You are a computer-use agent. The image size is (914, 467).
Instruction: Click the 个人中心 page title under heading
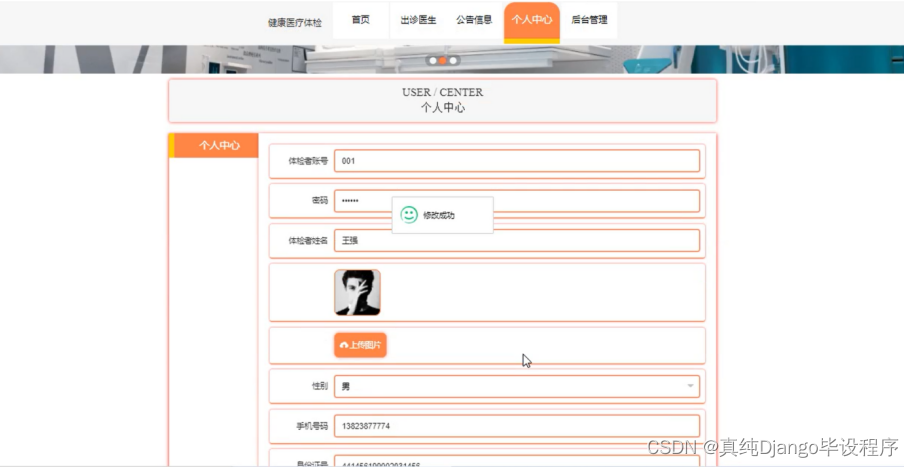[442, 107]
